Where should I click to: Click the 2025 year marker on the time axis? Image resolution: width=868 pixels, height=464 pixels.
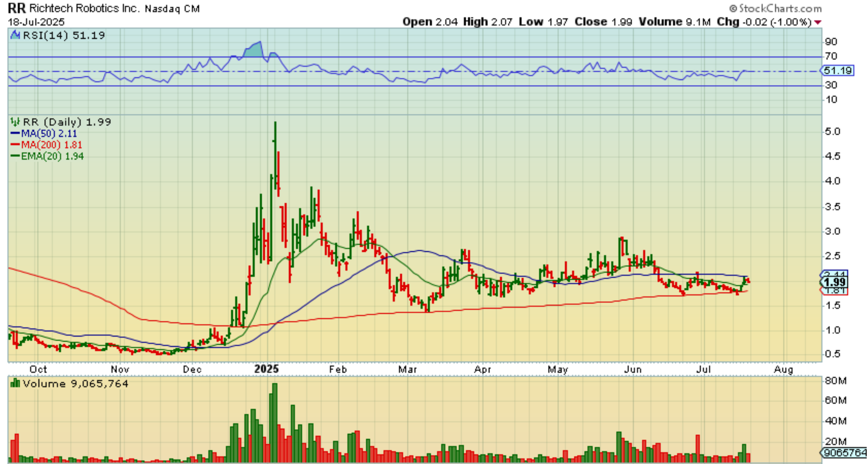[266, 369]
